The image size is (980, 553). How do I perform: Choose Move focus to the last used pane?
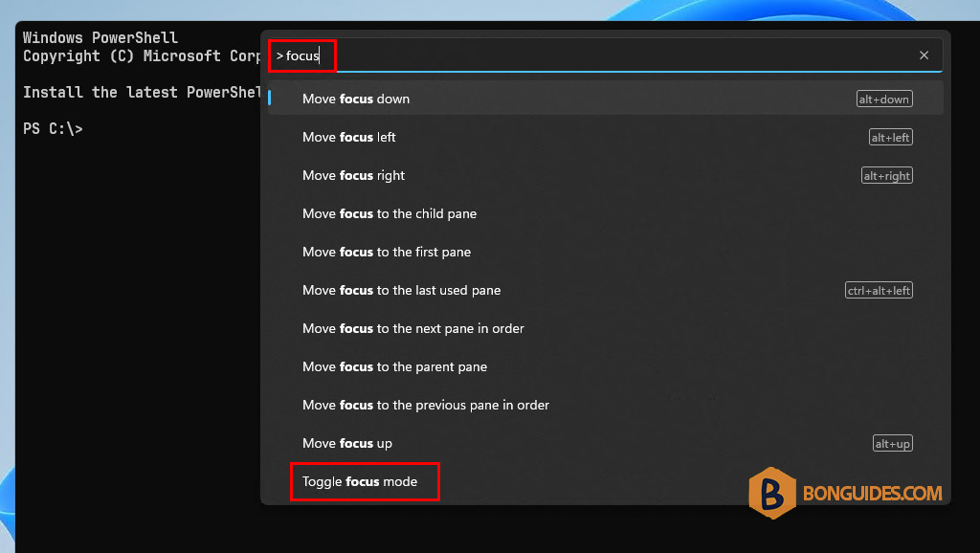(x=605, y=290)
